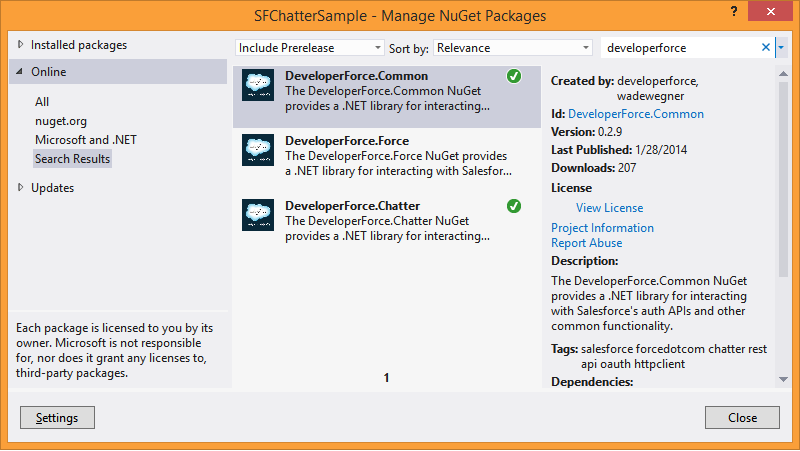This screenshot has width=800, height=451.
Task: Collapse the Online section
Action: 19,71
